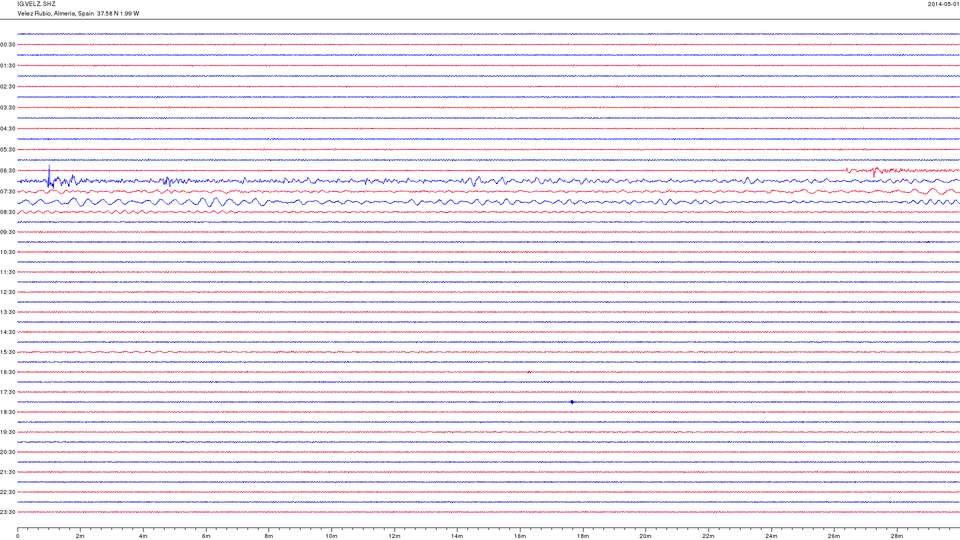
Task: Click the 12m tick label on the axis
Action: pyautogui.click(x=394, y=536)
